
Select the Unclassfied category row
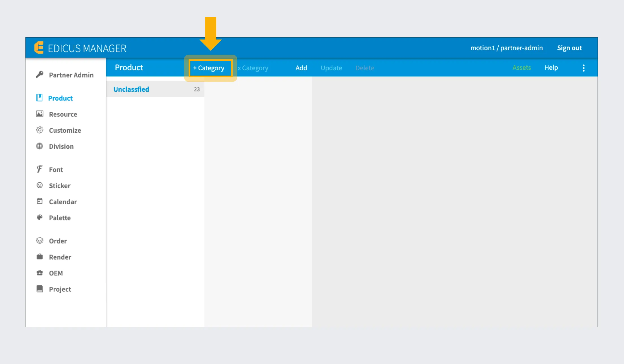tap(155, 89)
